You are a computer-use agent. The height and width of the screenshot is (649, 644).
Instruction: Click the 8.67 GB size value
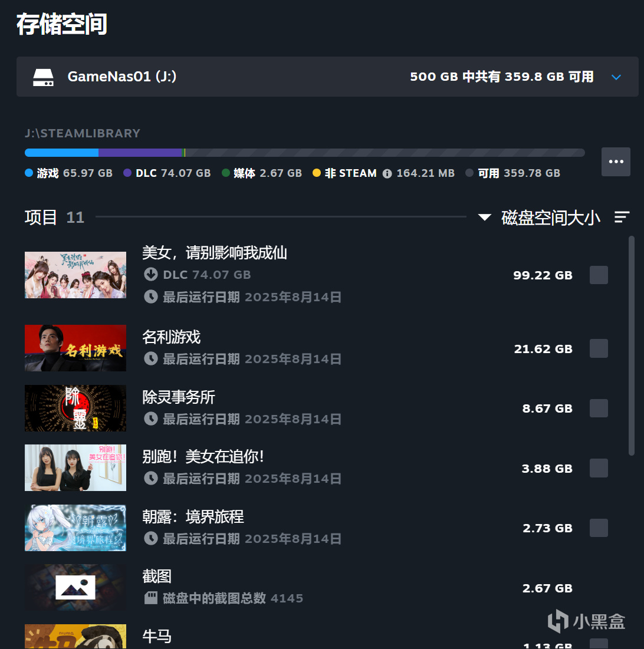(x=547, y=408)
